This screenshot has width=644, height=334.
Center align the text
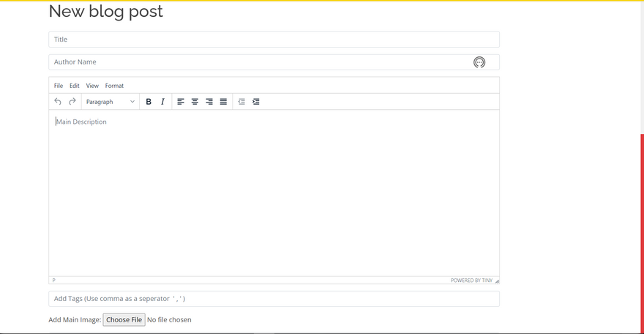195,102
